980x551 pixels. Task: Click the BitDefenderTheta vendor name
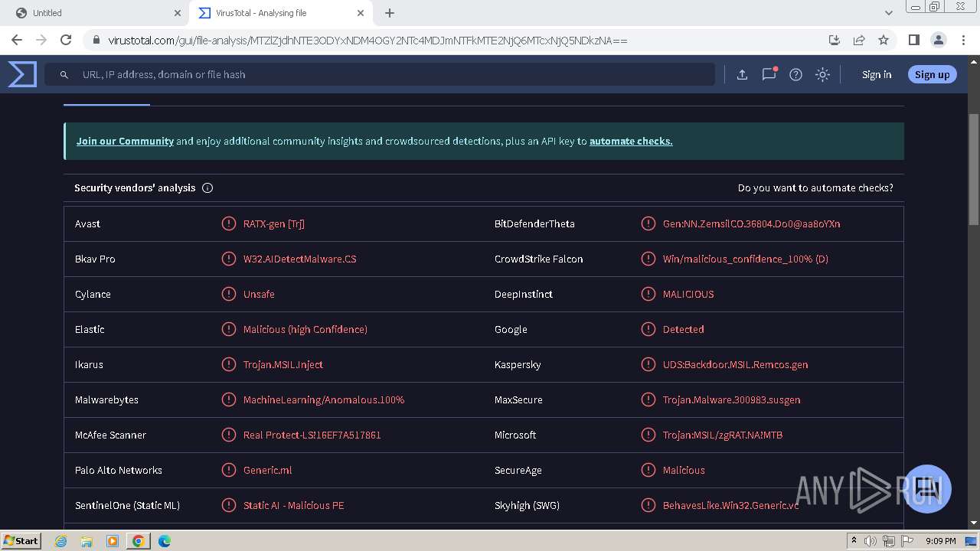tap(534, 223)
